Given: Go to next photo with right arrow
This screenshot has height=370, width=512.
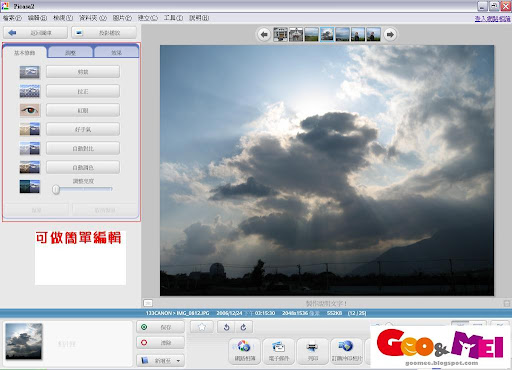Looking at the screenshot, I should point(390,34).
